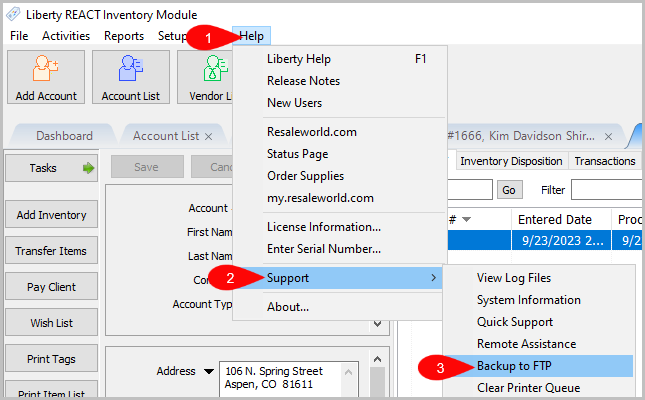This screenshot has height=400, width=645.
Task: Click the Pay Client button
Action: [51, 286]
